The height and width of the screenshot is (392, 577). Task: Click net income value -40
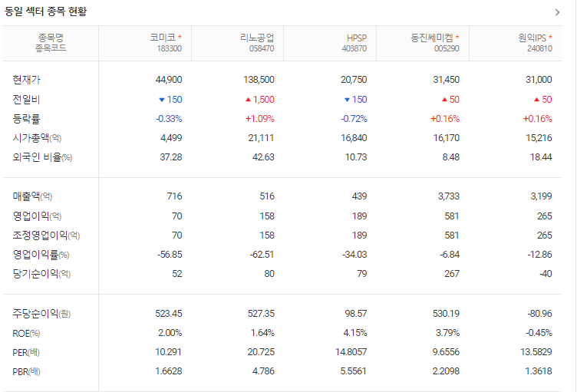click(545, 274)
